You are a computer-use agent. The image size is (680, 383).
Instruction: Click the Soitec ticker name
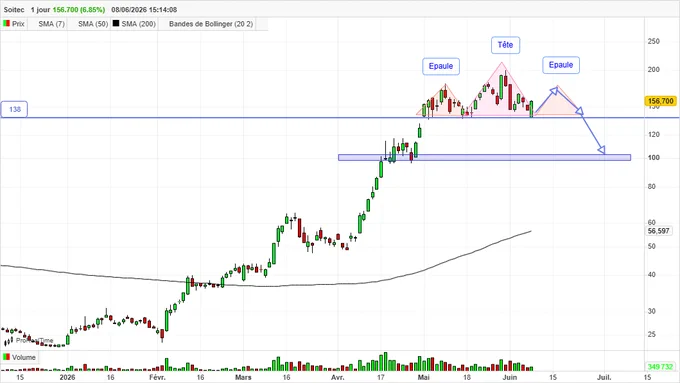(x=14, y=10)
